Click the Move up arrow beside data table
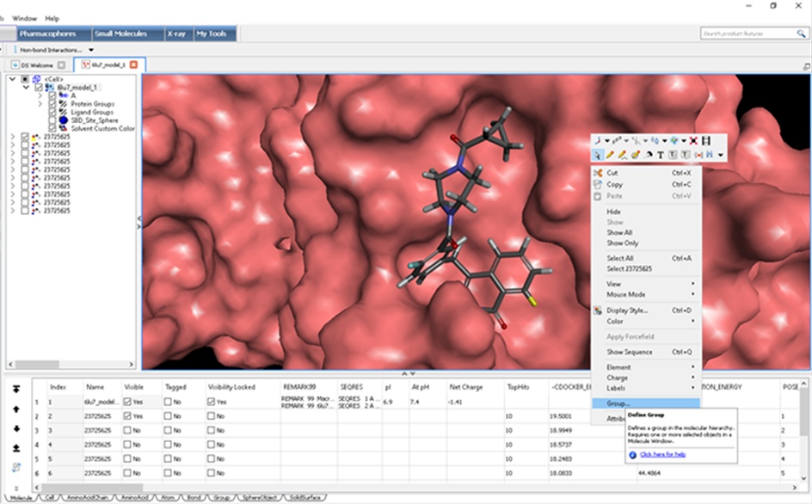 (x=16, y=409)
